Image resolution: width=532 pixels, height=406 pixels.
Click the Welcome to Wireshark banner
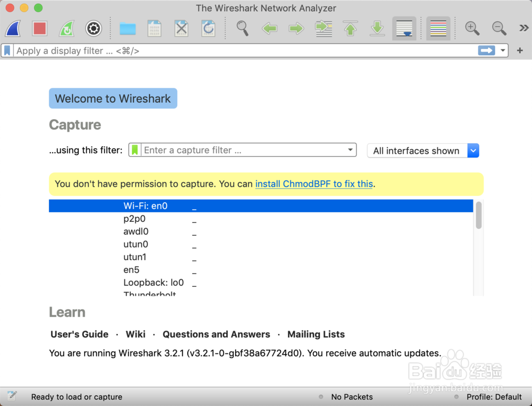click(x=113, y=98)
